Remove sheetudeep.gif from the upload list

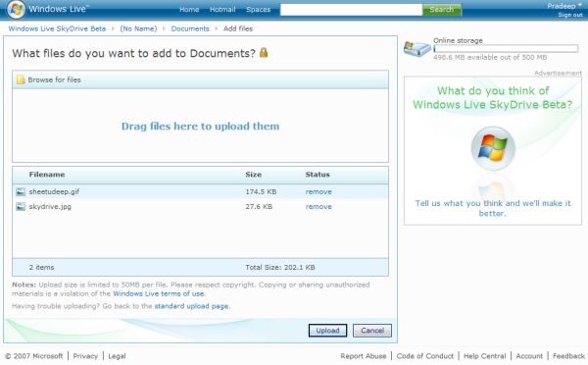pyautogui.click(x=318, y=192)
